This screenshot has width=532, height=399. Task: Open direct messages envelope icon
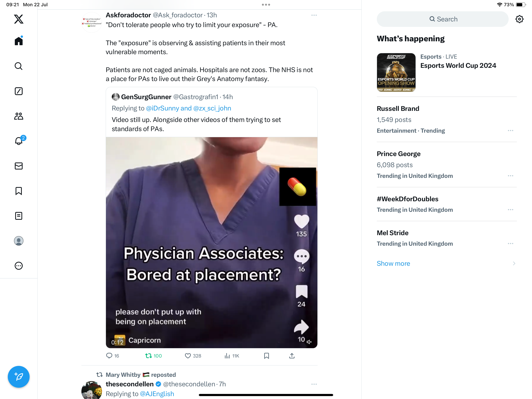[x=18, y=166]
